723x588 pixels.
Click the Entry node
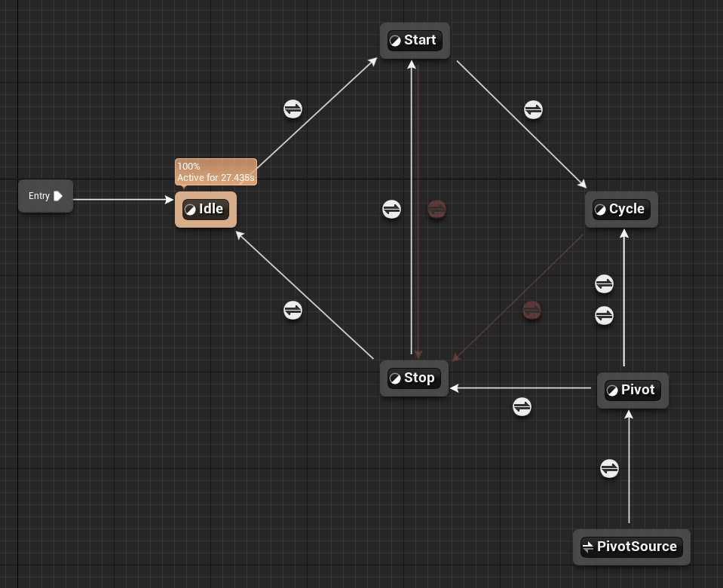pos(40,196)
